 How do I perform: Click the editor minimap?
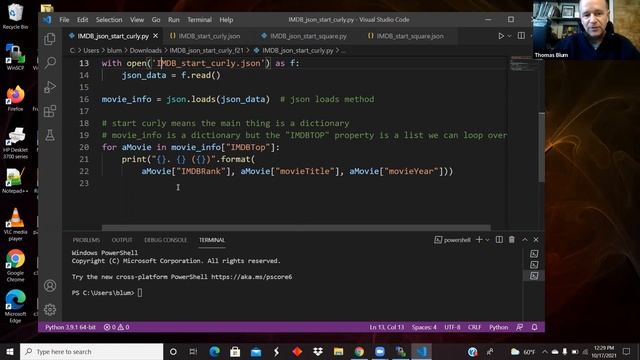pyautogui.click(x=523, y=65)
